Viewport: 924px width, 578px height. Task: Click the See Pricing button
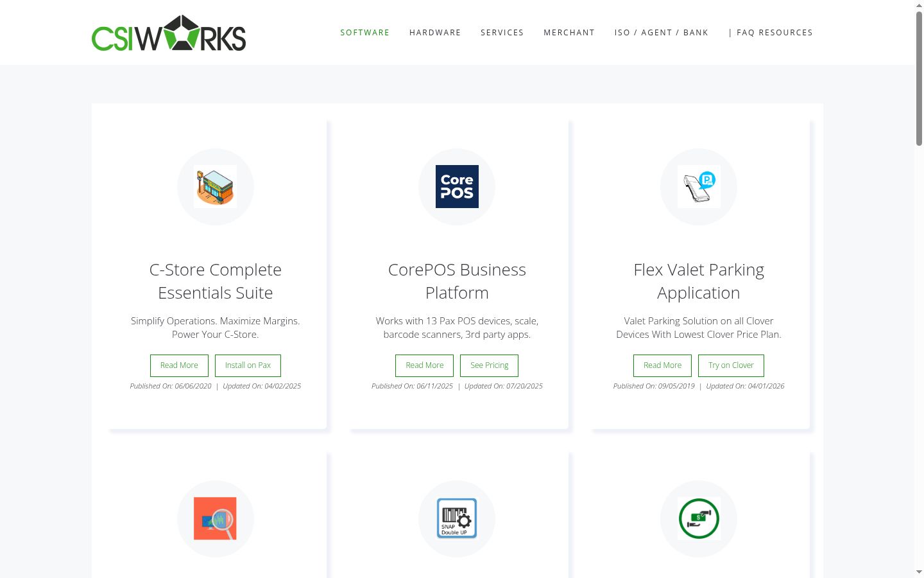coord(490,365)
